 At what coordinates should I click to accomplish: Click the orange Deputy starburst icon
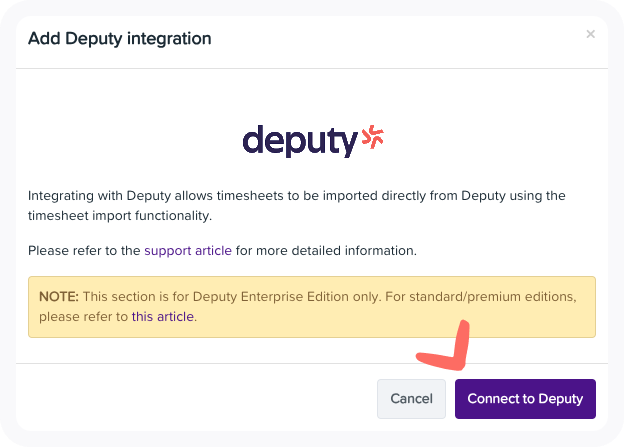click(372, 137)
